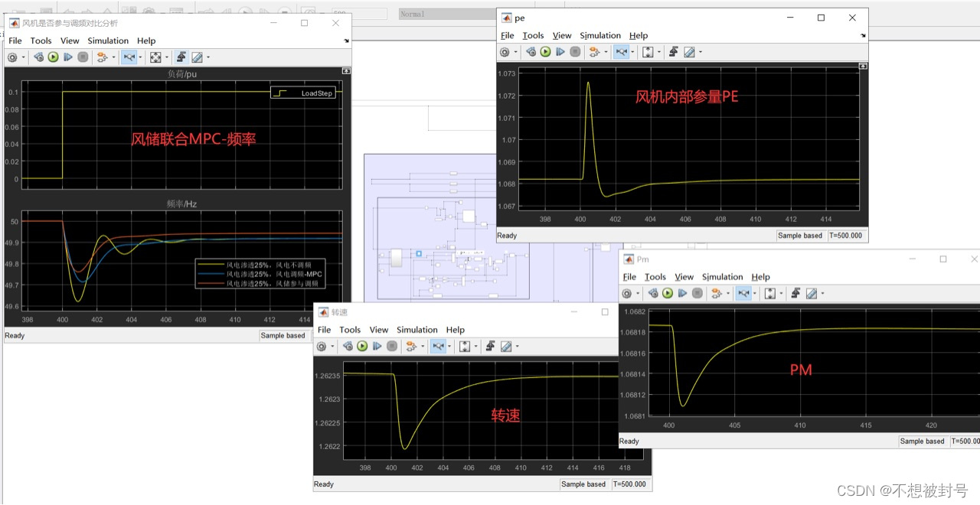This screenshot has height=505, width=980.
Task: Stop button in frequency comparison scope
Action: (83, 57)
